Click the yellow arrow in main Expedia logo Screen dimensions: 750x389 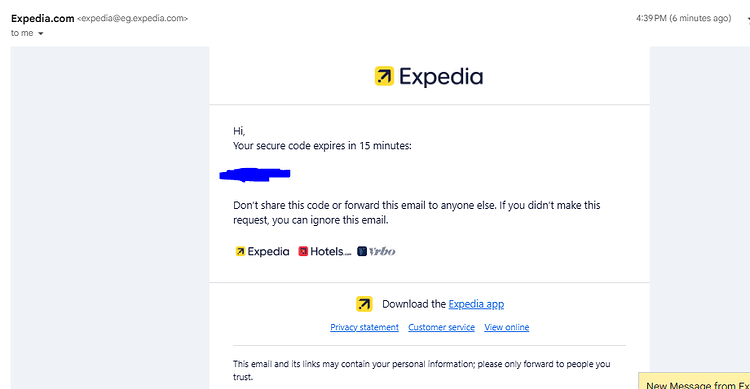pyautogui.click(x=384, y=76)
